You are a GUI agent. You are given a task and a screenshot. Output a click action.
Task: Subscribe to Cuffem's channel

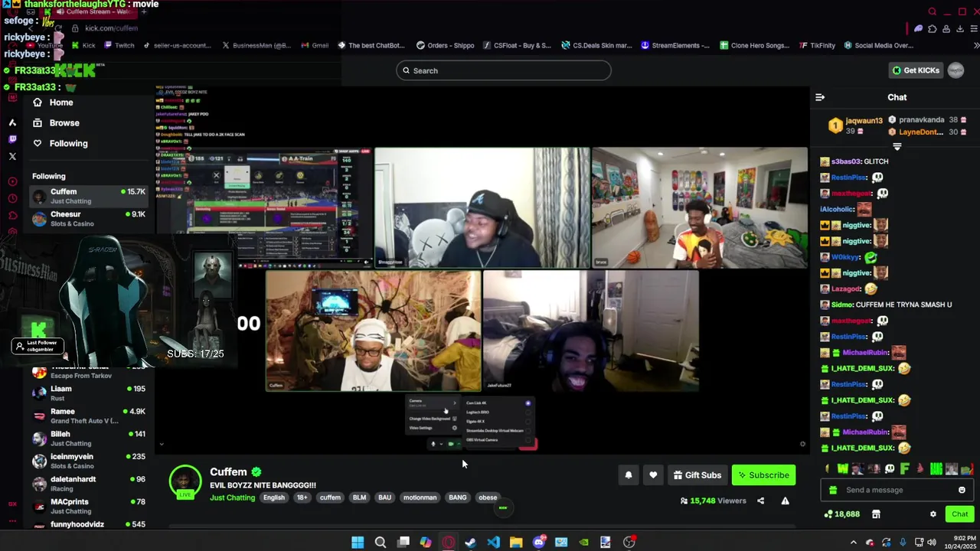[x=763, y=475]
